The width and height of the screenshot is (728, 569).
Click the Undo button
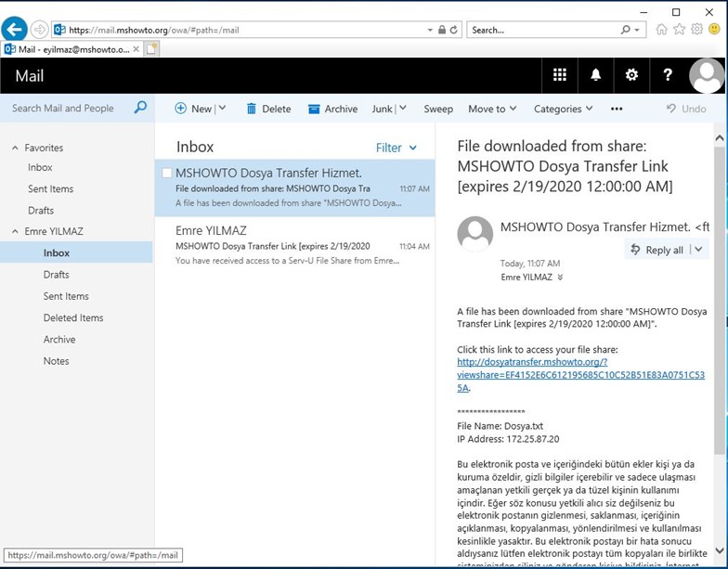pos(686,109)
